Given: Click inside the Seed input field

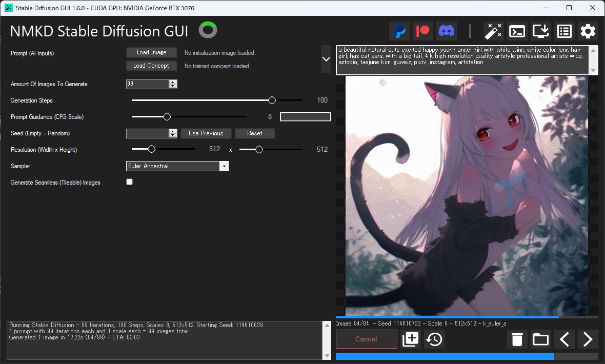Looking at the screenshot, I should coord(146,133).
